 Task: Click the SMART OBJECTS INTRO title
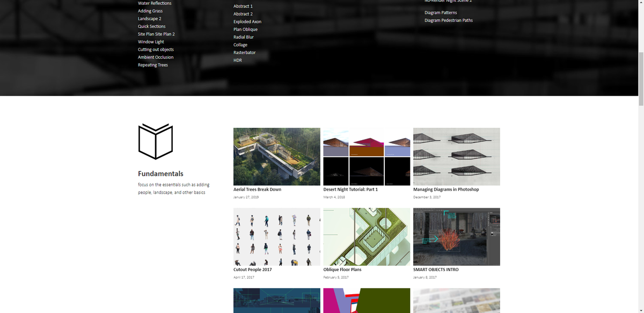click(x=436, y=270)
